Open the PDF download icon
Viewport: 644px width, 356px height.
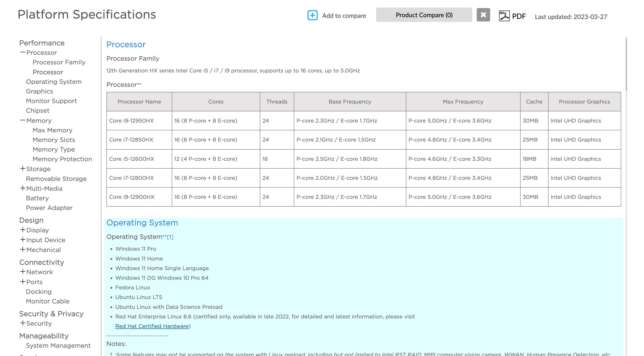(x=504, y=16)
